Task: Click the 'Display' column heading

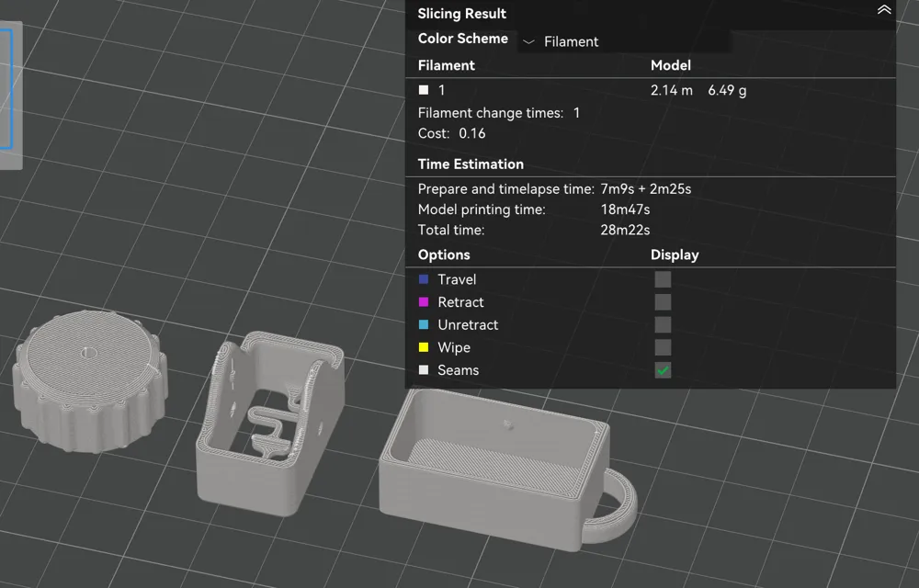Action: click(675, 254)
